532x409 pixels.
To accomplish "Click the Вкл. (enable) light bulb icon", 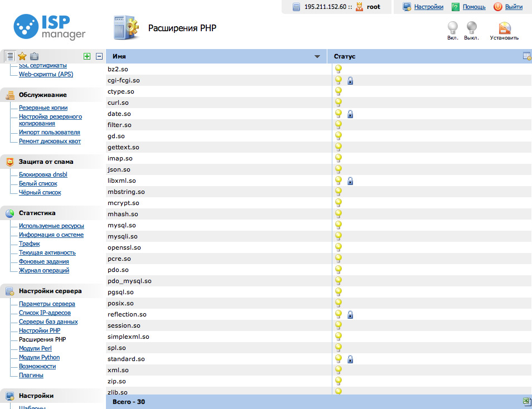I will (453, 28).
